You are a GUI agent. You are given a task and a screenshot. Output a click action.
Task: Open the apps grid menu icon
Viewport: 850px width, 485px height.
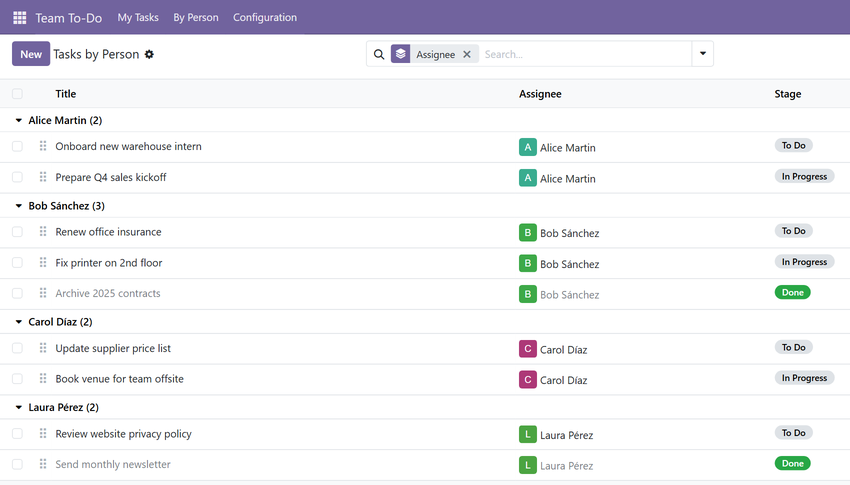pos(20,18)
